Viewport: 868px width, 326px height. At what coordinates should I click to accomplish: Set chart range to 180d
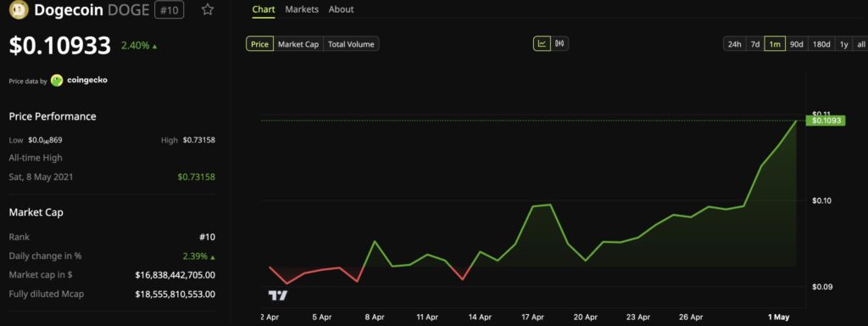(821, 44)
